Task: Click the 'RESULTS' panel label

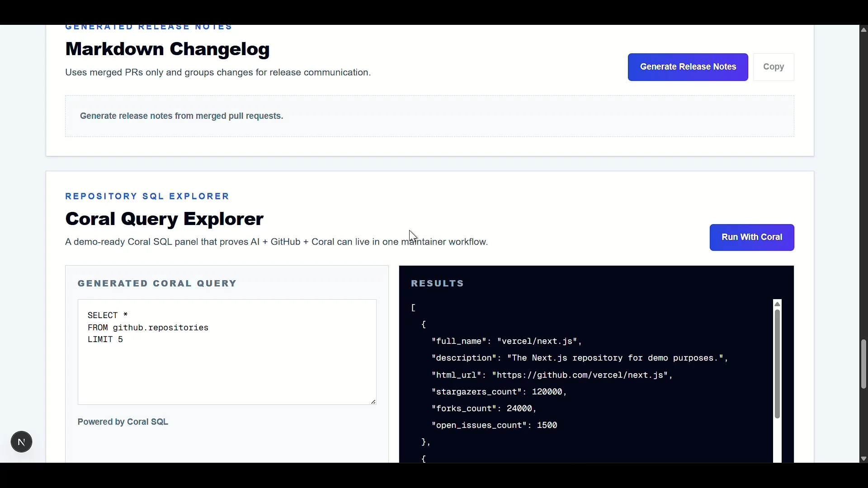Action: coord(438,284)
